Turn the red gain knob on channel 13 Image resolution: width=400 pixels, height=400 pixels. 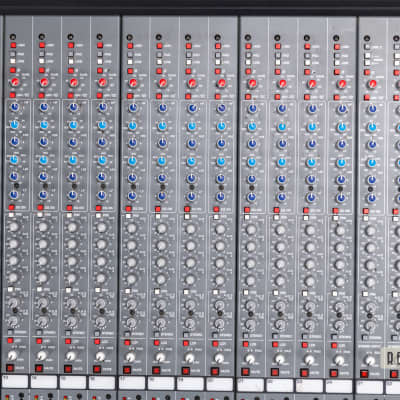tap(15, 82)
